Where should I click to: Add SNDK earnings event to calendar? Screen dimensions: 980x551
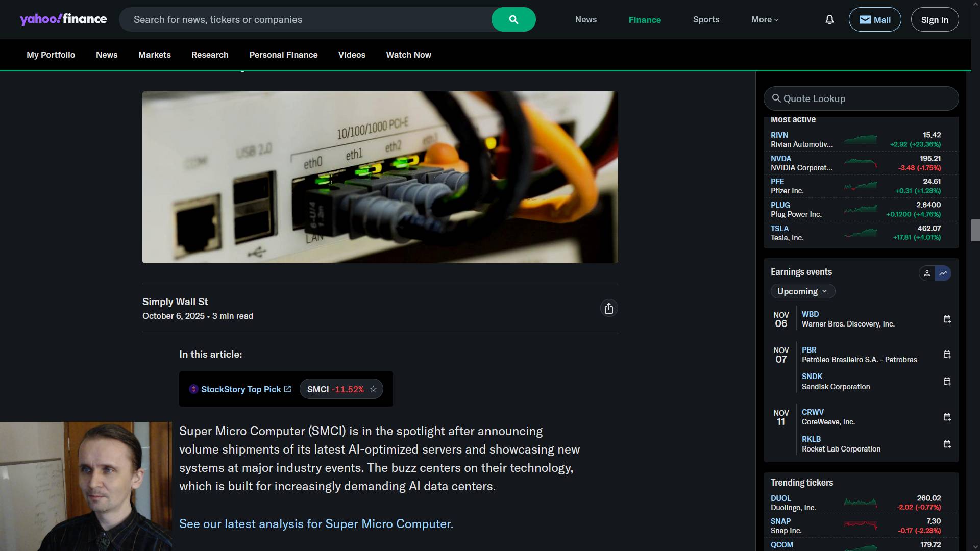pyautogui.click(x=947, y=382)
